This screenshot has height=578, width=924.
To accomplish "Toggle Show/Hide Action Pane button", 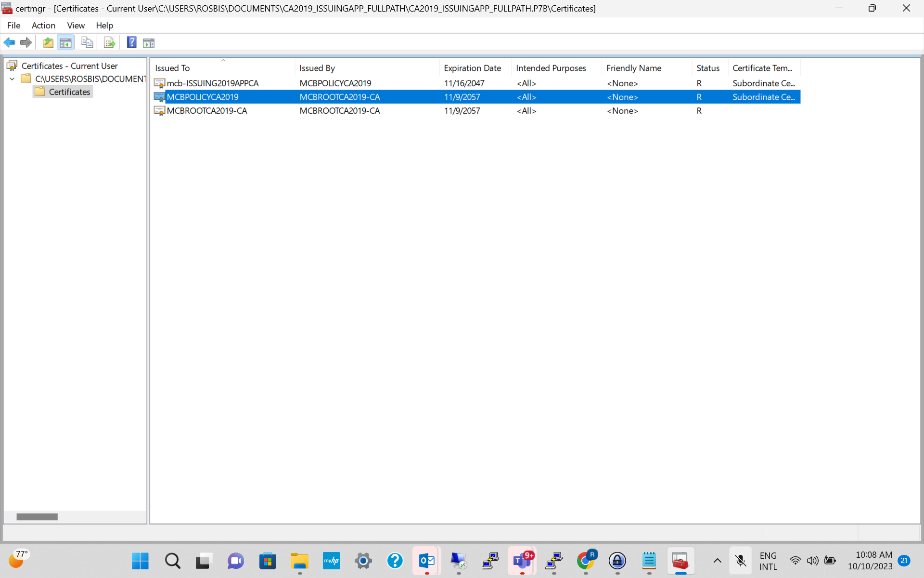I will [x=149, y=42].
